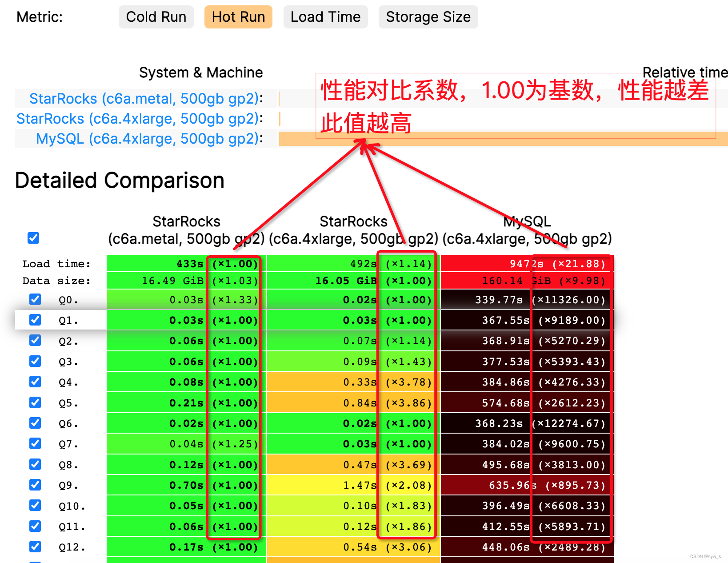Click StarRocks 4xlarge Q10 0.10s cell
Screen dimensions: 728x563
point(353,506)
